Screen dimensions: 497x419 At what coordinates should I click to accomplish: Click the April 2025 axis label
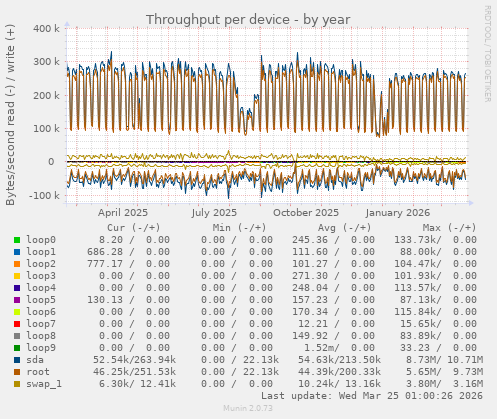(123, 213)
